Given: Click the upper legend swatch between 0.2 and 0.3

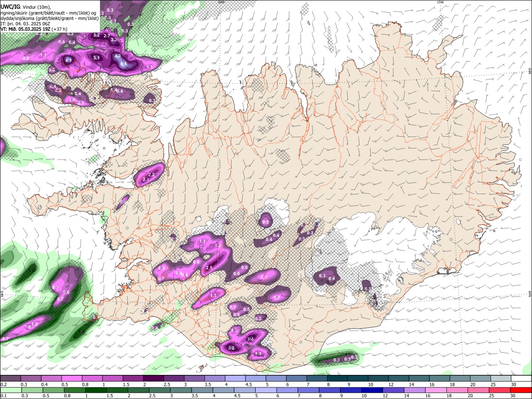Looking at the screenshot, I should click(10, 378).
